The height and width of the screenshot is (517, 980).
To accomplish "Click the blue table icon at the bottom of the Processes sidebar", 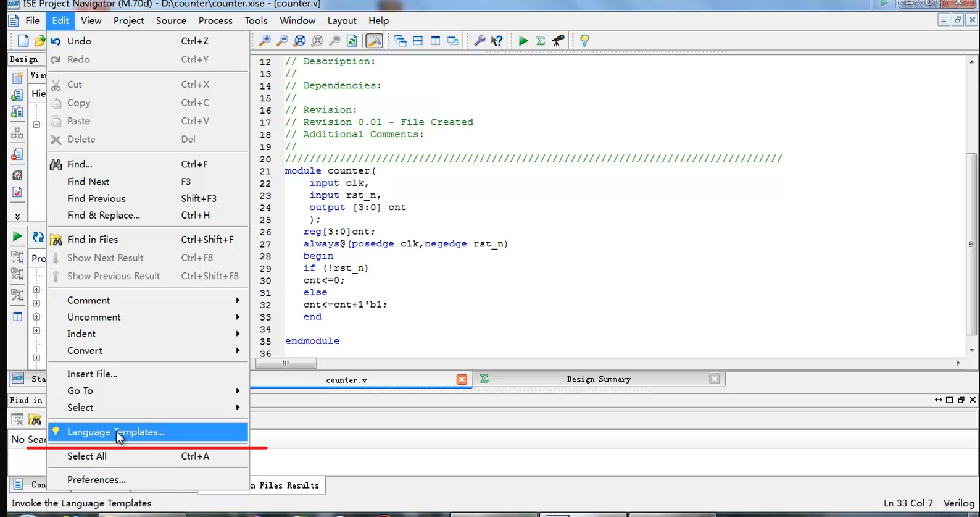I will tap(17, 317).
